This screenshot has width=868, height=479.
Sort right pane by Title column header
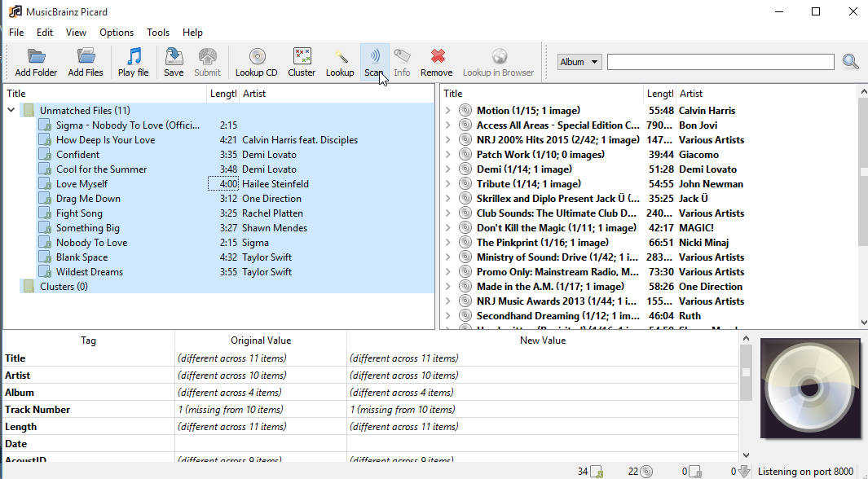pos(543,94)
